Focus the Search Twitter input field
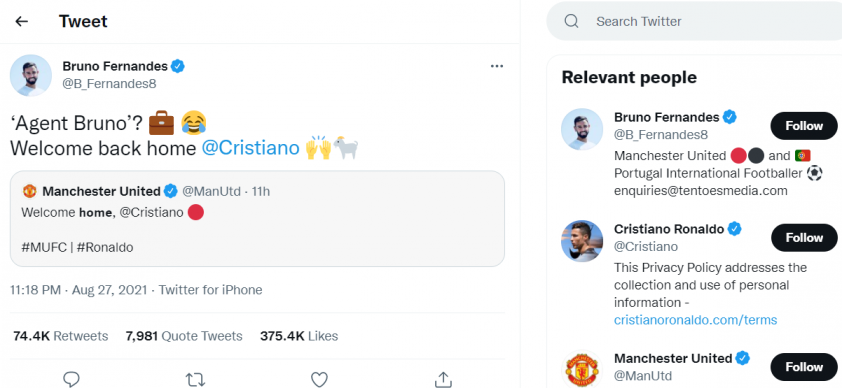This screenshot has width=842, height=388. tap(694, 21)
